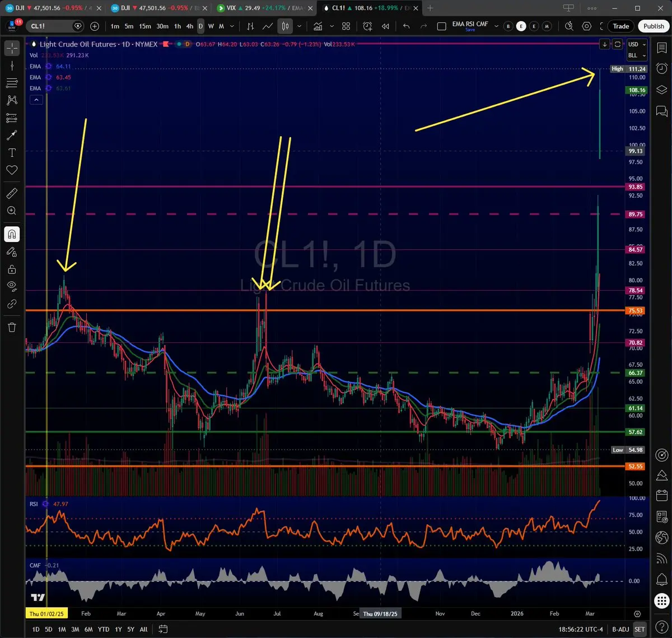Start bar replay mode
This screenshot has width=672, height=638.
[385, 26]
